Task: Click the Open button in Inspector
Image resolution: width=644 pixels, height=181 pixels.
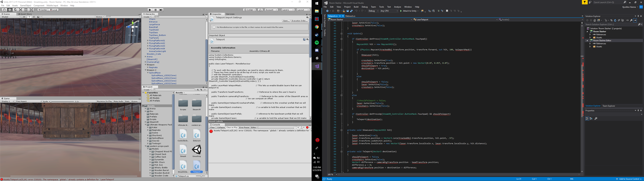Action: (x=286, y=21)
